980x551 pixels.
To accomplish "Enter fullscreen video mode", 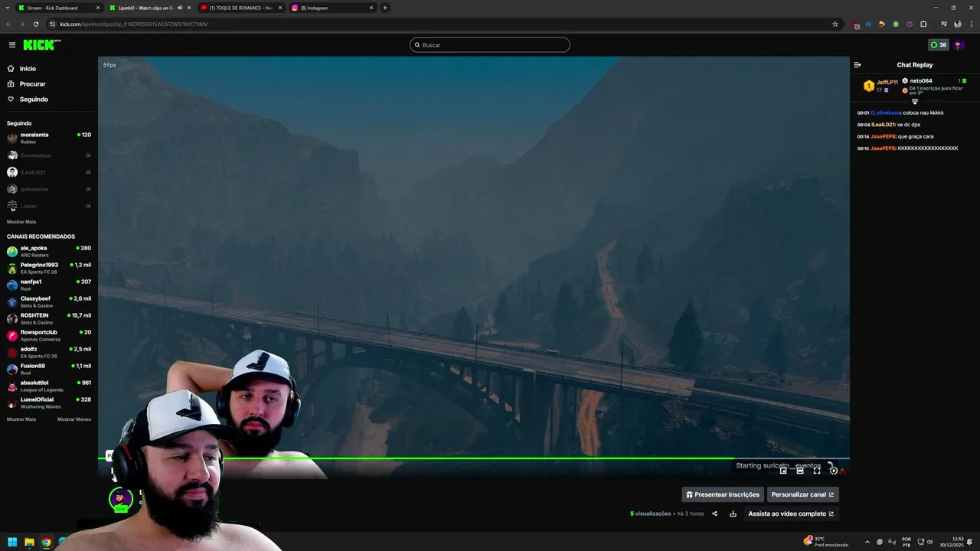I will pyautogui.click(x=817, y=470).
